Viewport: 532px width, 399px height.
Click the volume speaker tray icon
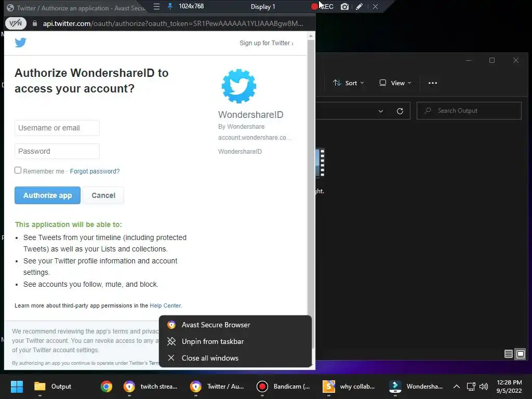(x=484, y=387)
